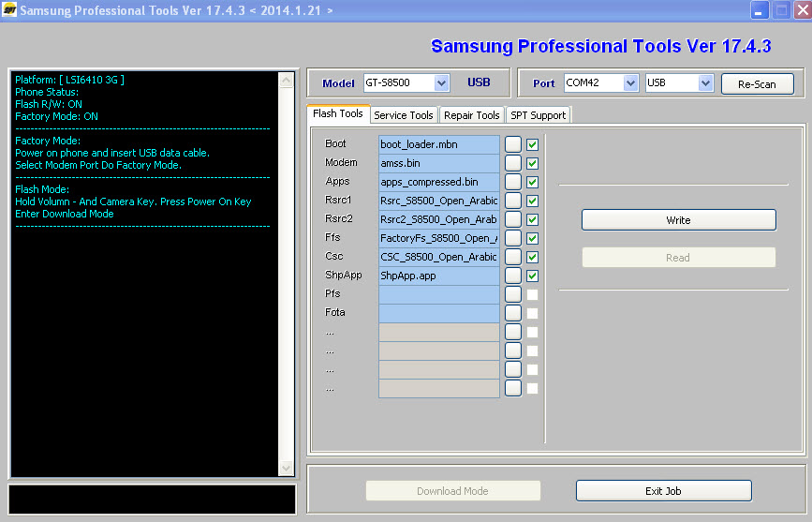Click browse button for Fota file
The width and height of the screenshot is (812, 522).
click(x=512, y=313)
